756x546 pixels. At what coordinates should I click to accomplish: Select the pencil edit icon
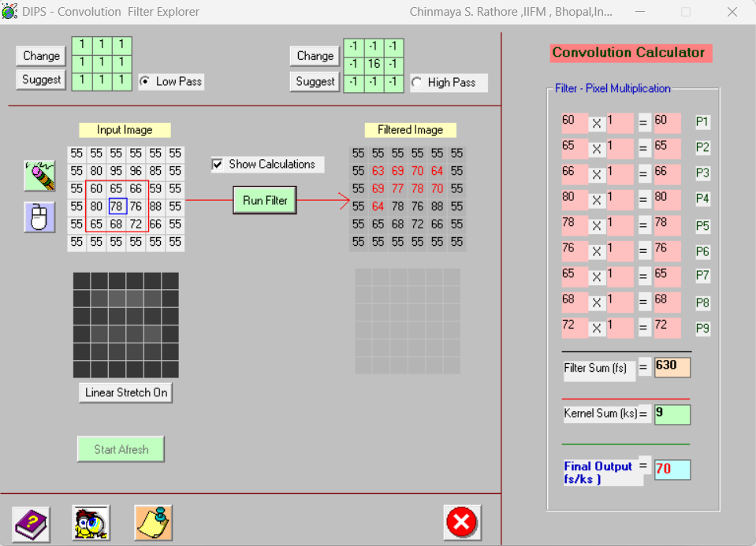coord(39,177)
